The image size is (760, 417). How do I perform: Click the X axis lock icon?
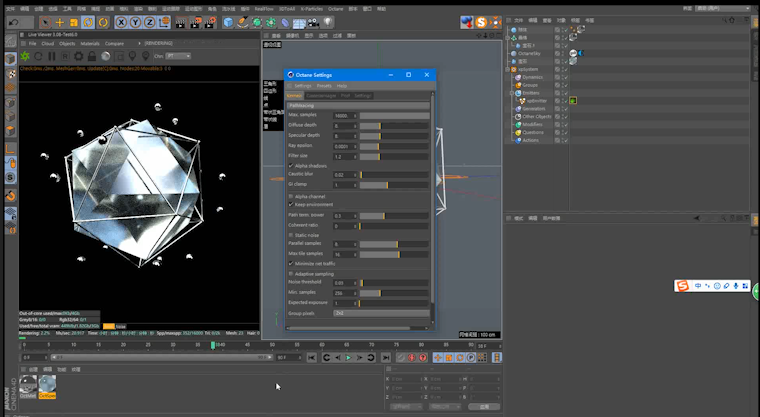(121, 21)
